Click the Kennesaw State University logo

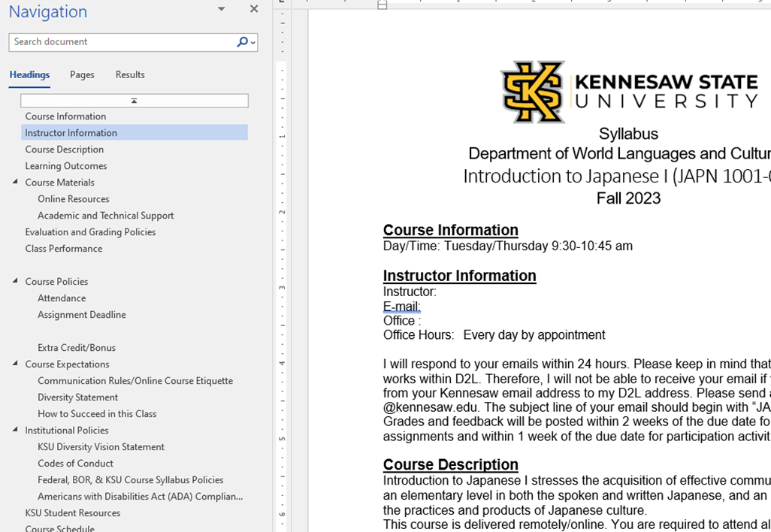pos(628,92)
